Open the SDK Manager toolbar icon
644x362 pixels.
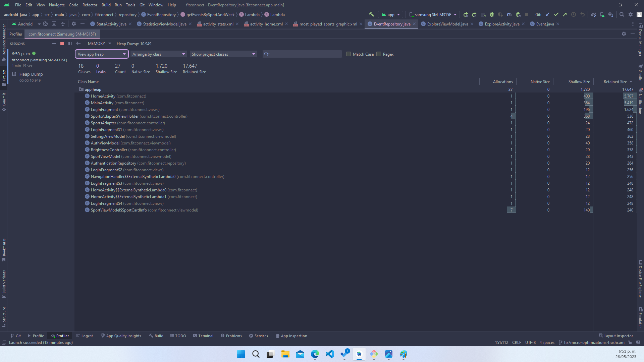611,14
